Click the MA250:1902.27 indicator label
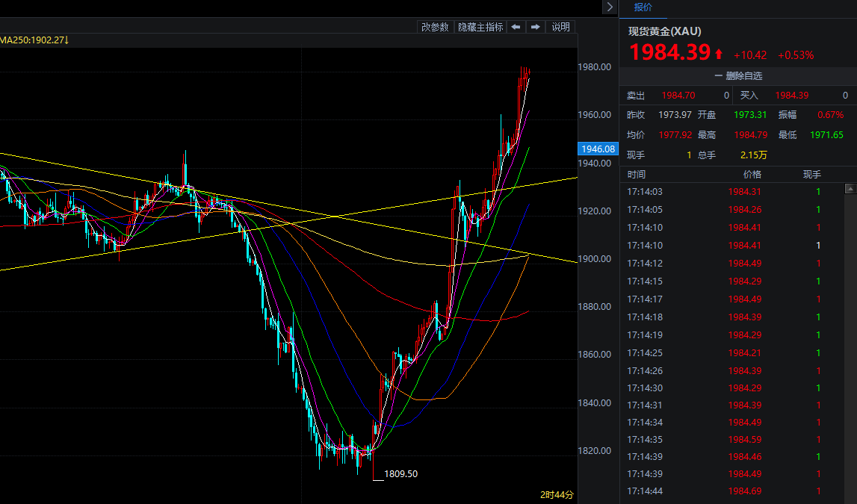The width and height of the screenshot is (857, 504). click(34, 40)
